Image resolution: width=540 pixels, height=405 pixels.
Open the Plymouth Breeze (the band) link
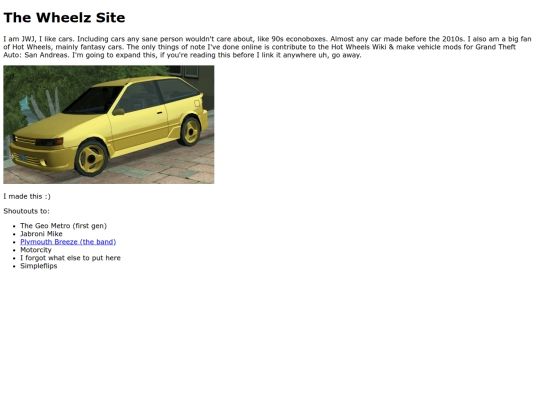(68, 242)
